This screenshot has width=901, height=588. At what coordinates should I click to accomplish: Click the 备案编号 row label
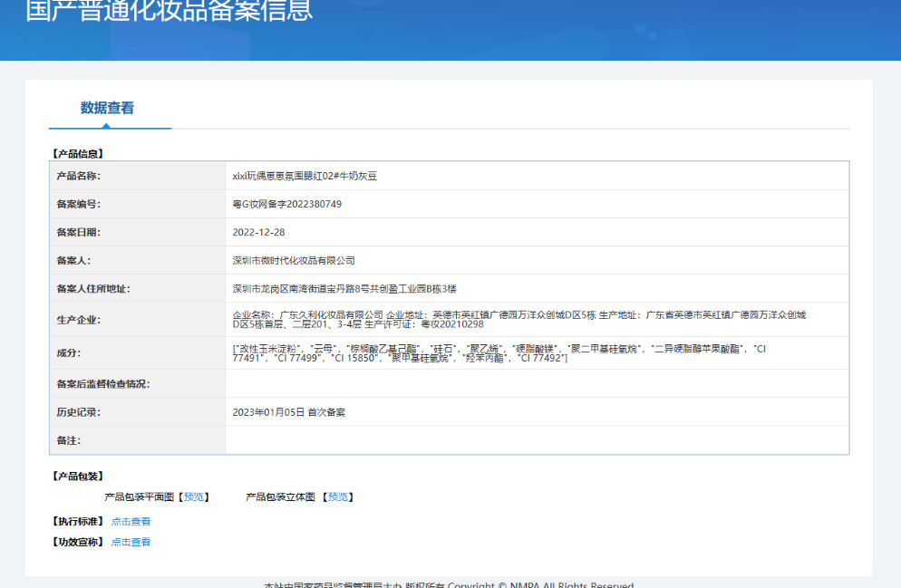79,205
